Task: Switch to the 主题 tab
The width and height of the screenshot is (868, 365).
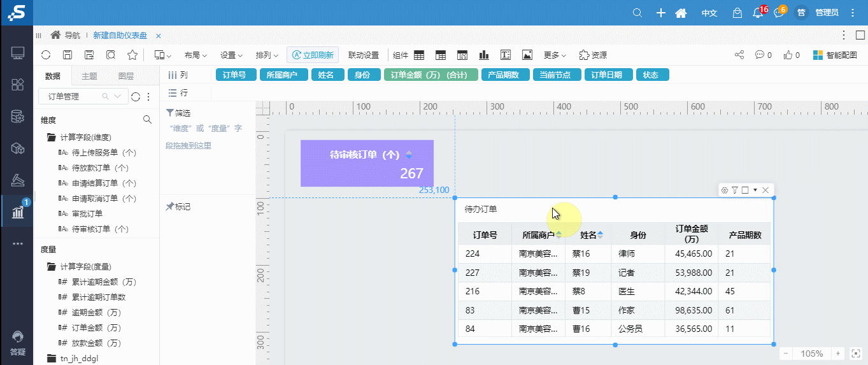Action: pos(90,76)
